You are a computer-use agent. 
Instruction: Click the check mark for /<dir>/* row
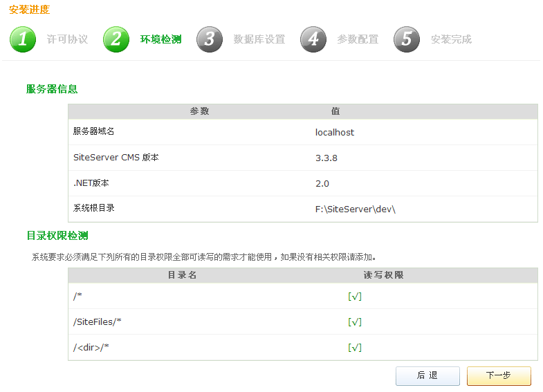click(355, 348)
